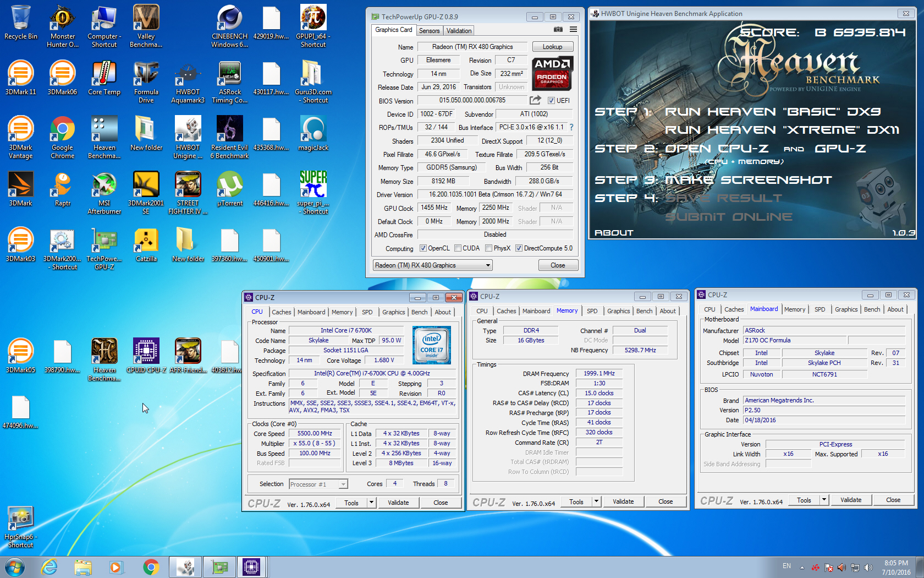This screenshot has height=578, width=924.
Task: Open the GPUPI_x64 shortcut icon
Action: tap(313, 26)
